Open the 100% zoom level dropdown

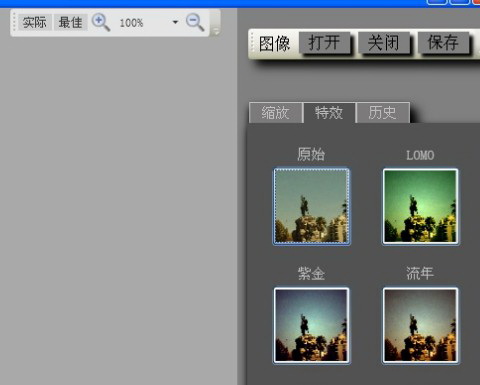pyautogui.click(x=175, y=22)
